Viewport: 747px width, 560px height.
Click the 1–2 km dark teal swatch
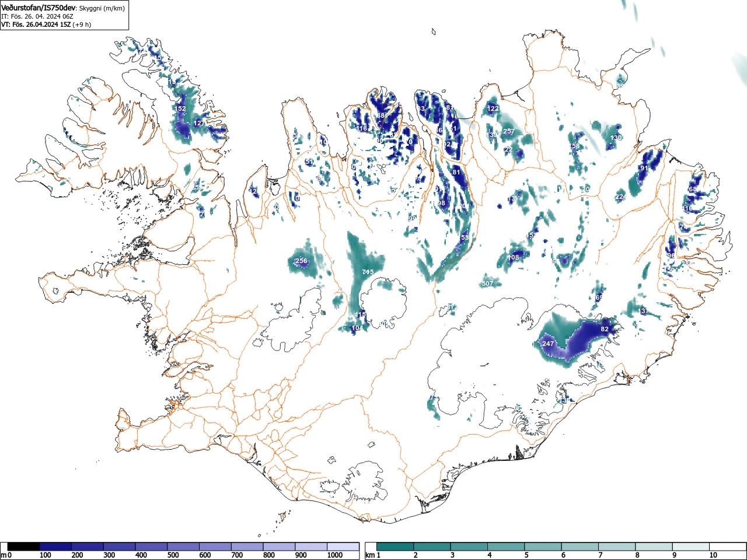coord(396,547)
